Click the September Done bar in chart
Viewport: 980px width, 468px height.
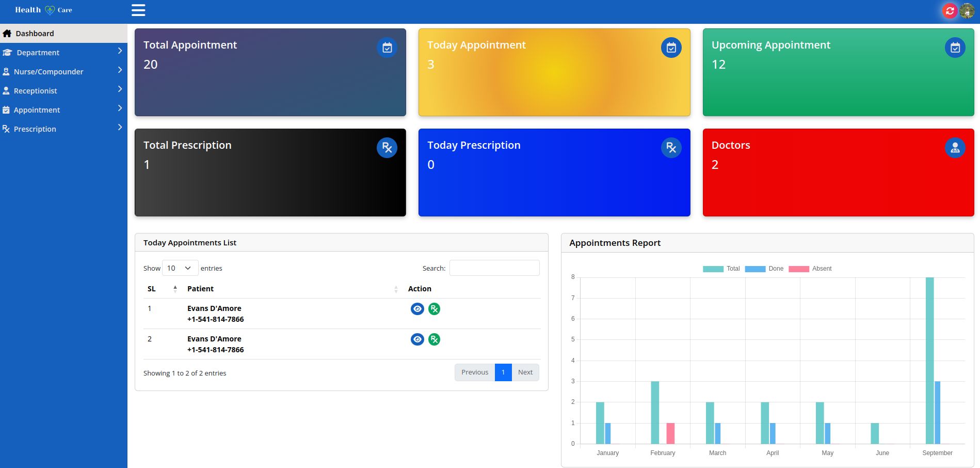[x=938, y=413]
